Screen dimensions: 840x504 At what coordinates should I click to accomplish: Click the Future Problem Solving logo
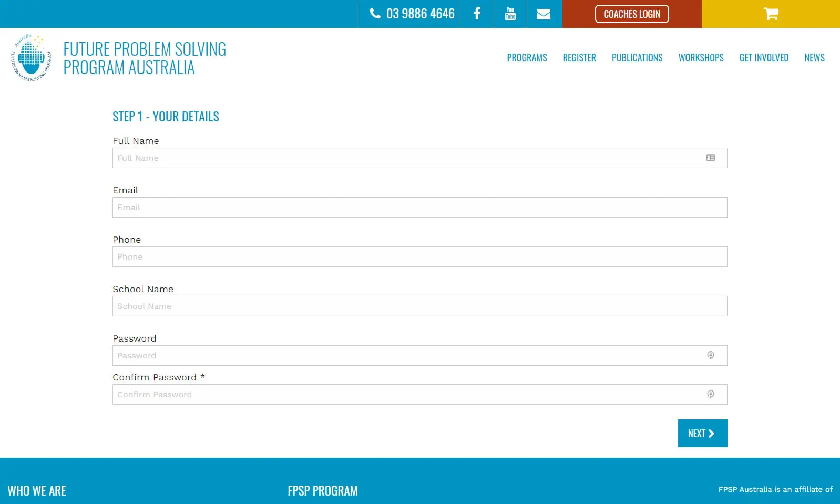(31, 58)
